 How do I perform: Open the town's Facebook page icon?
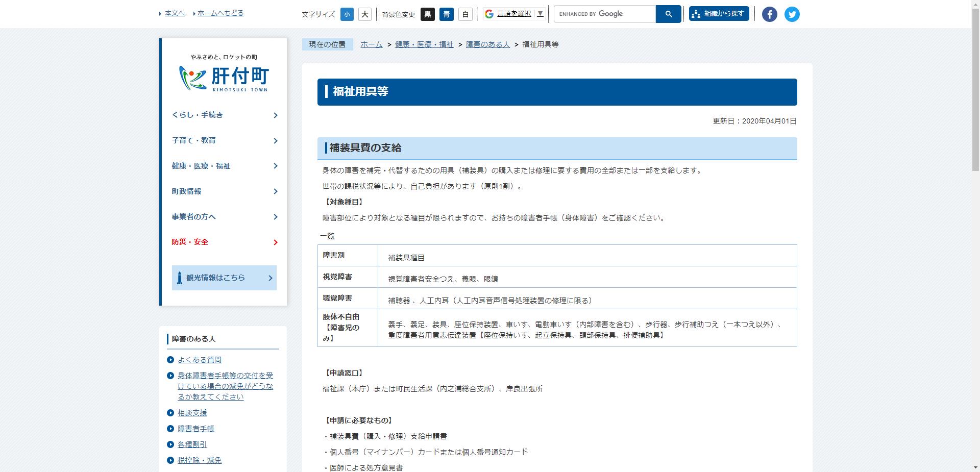click(x=769, y=14)
